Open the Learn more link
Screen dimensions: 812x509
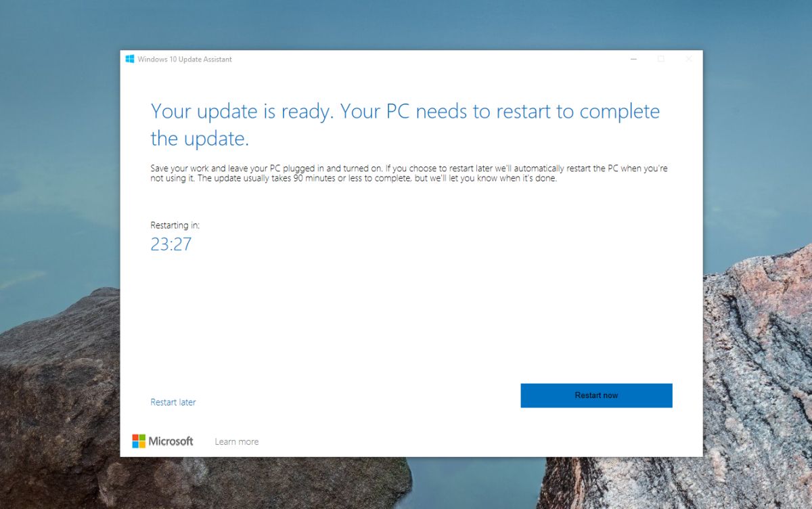tap(236, 441)
